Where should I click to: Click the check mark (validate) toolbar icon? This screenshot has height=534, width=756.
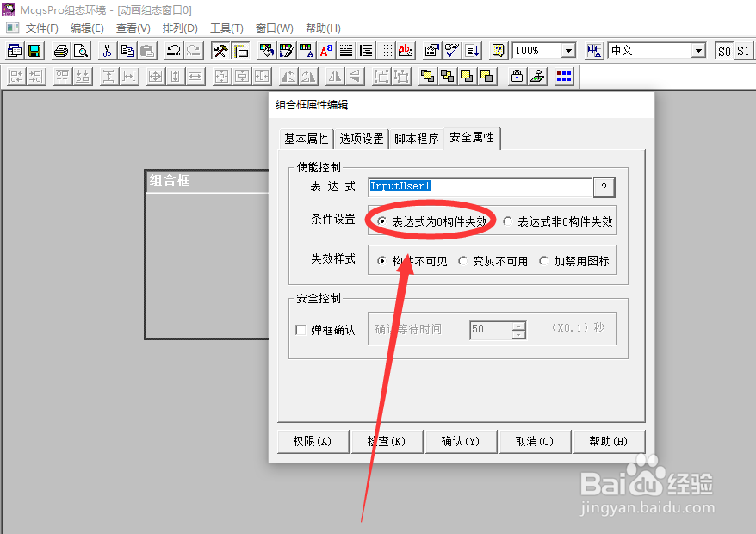[452, 51]
